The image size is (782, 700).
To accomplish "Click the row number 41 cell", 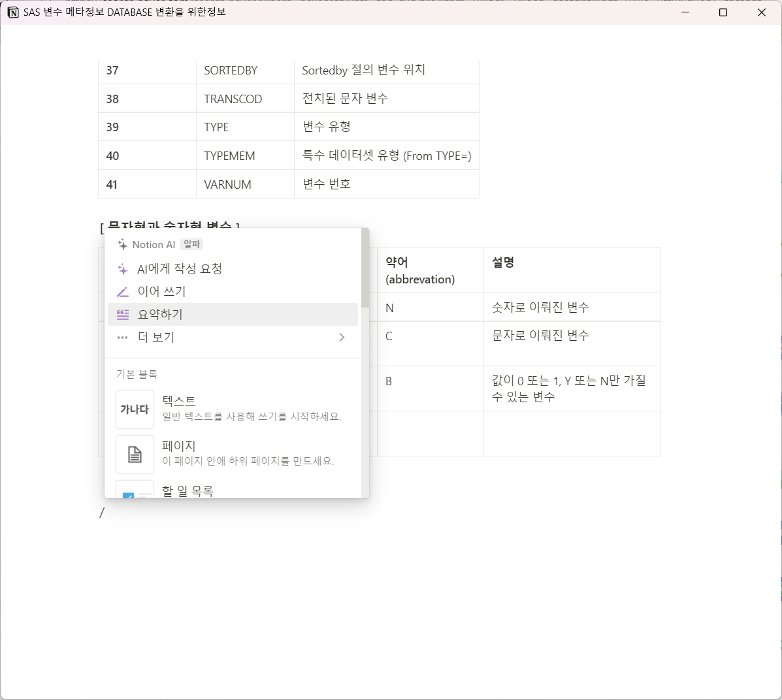I will coord(147,184).
